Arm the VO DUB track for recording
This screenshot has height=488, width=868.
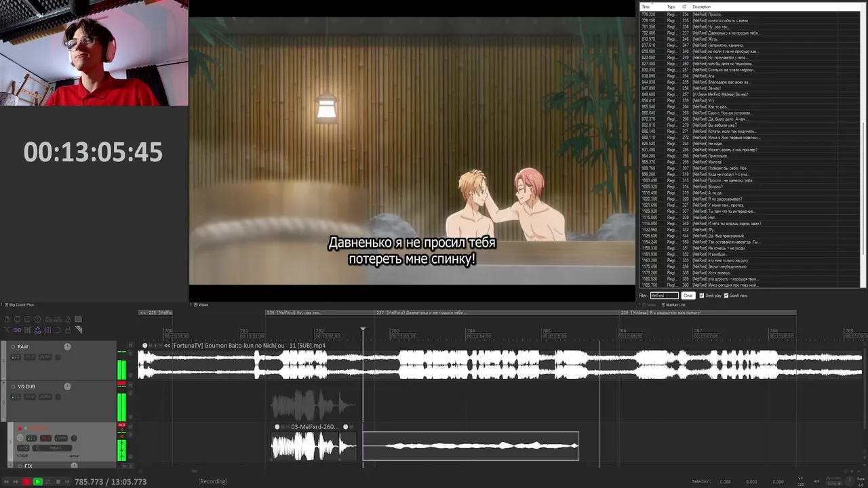(13, 387)
